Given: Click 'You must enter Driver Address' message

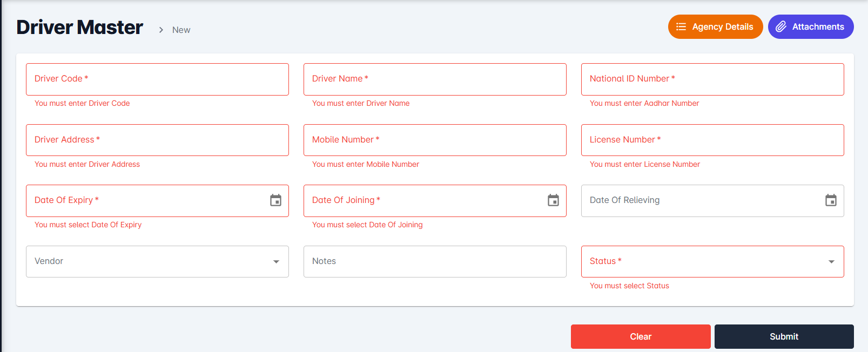Looking at the screenshot, I should coord(87,164).
